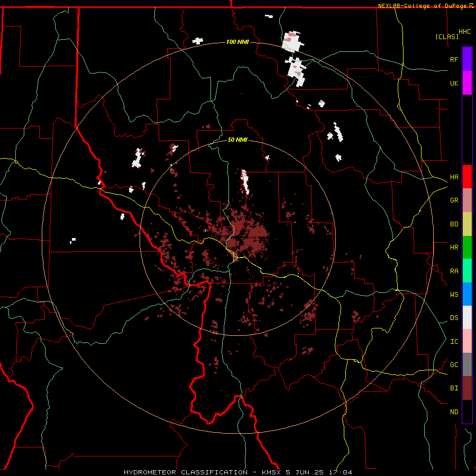Click the NEXLAB-College of DuPage title text
The image size is (476, 476).
point(422,6)
